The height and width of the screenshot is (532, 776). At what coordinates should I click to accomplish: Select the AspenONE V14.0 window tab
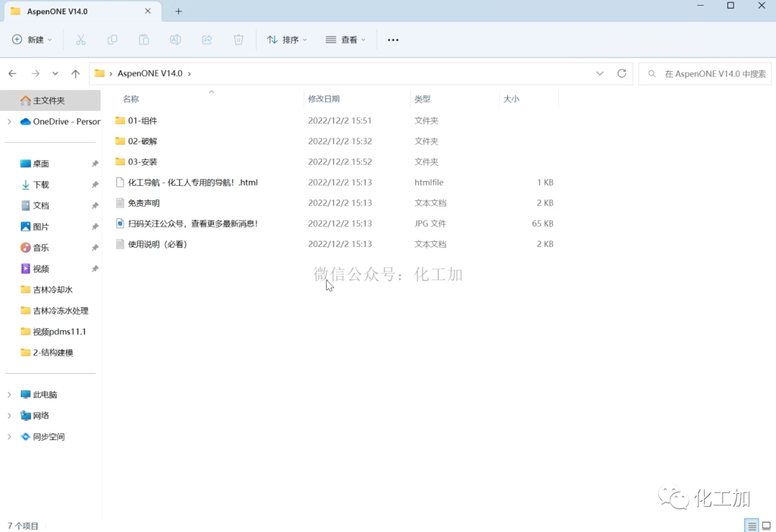(82, 11)
